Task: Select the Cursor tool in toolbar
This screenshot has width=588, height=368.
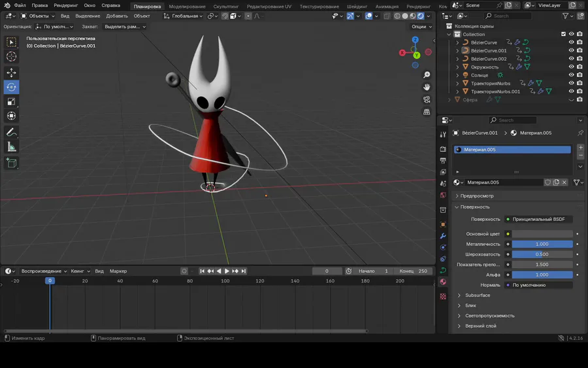Action: [11, 57]
